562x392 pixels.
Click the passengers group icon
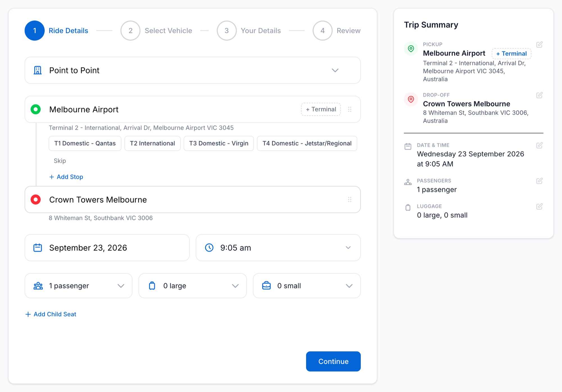pyautogui.click(x=38, y=286)
